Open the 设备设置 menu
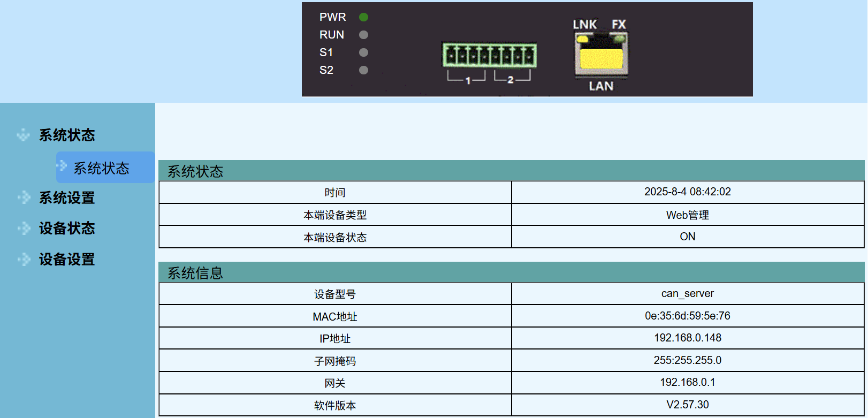 point(67,260)
